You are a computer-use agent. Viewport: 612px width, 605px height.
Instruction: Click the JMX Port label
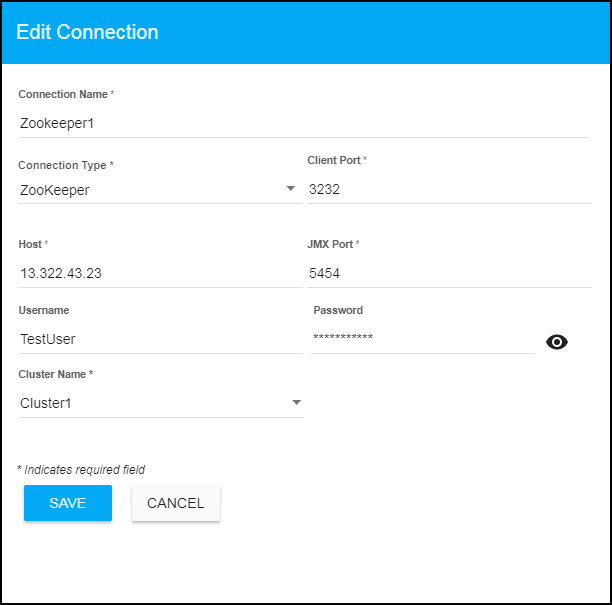(x=333, y=244)
